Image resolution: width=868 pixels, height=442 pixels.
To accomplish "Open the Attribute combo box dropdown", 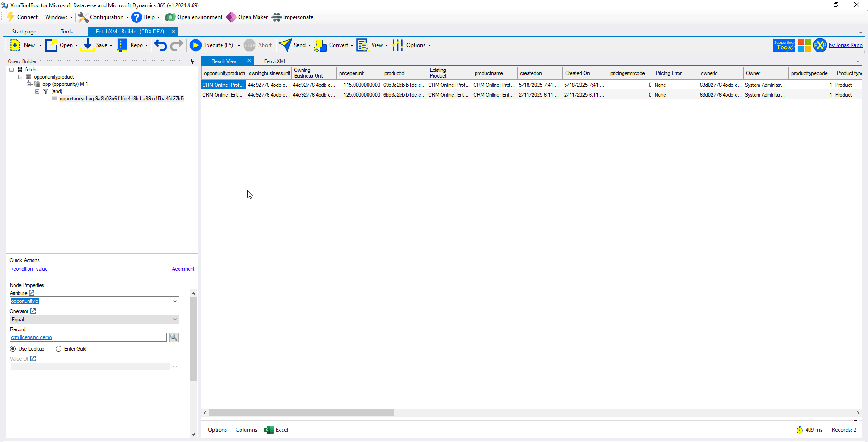I will (x=175, y=301).
